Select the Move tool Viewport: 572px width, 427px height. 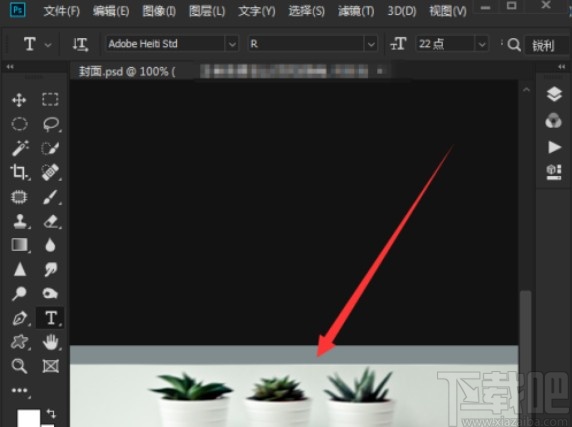tap(19, 100)
